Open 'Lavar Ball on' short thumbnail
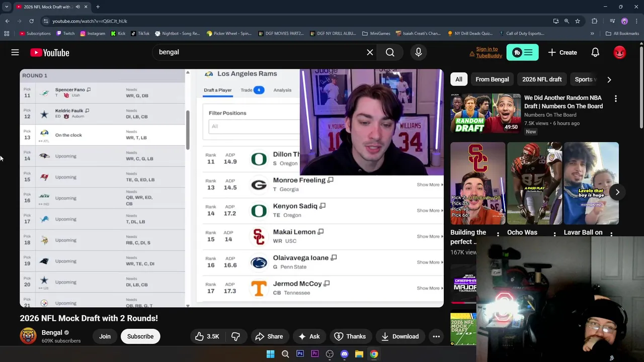Image resolution: width=644 pixels, height=362 pixels. [591, 183]
